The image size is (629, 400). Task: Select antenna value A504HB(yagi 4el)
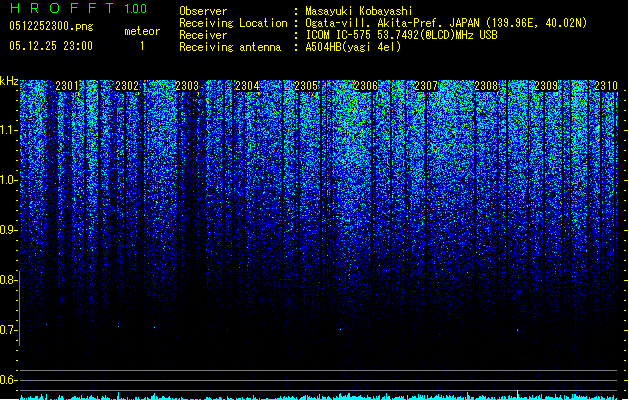(353, 47)
